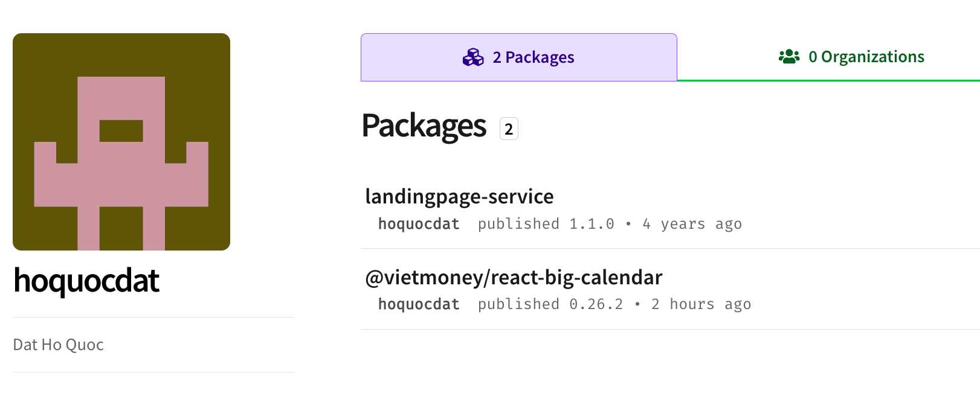Click the 2 hours ago timestamp
980x396 pixels.
pyautogui.click(x=701, y=304)
